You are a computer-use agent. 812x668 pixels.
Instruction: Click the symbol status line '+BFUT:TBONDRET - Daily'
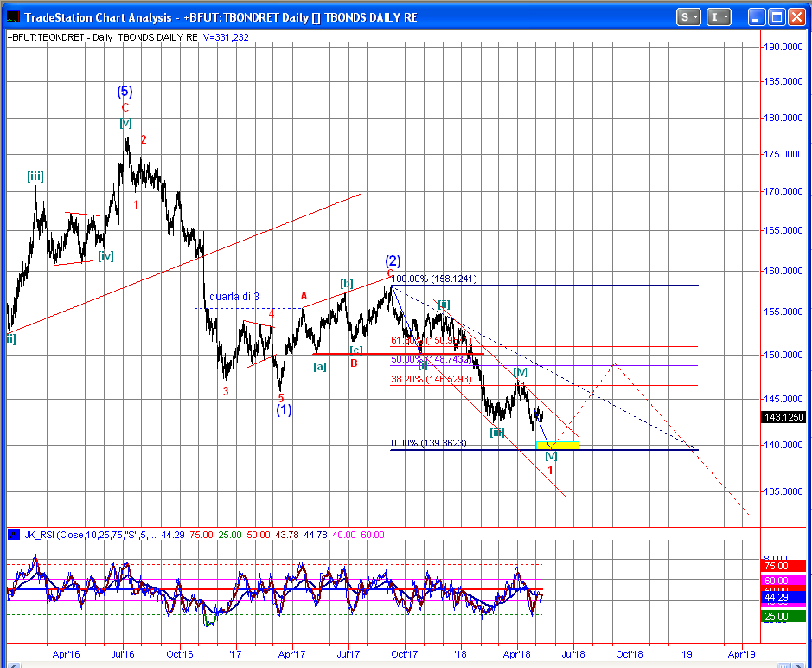(60, 37)
